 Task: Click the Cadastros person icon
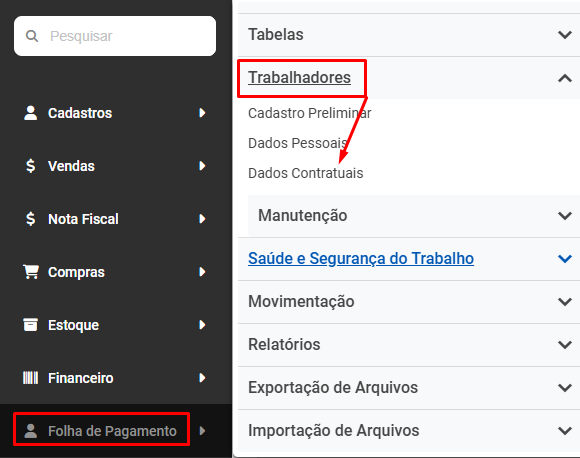coord(31,113)
